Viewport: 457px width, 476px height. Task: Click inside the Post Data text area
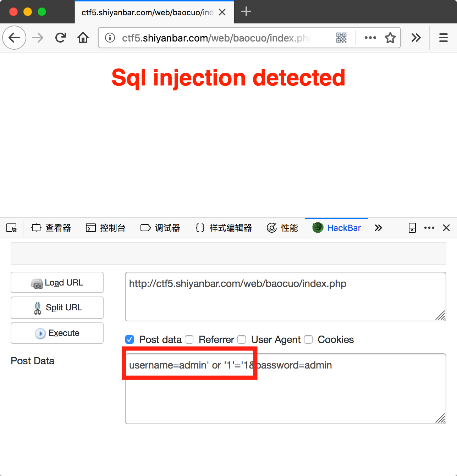[x=286, y=389]
